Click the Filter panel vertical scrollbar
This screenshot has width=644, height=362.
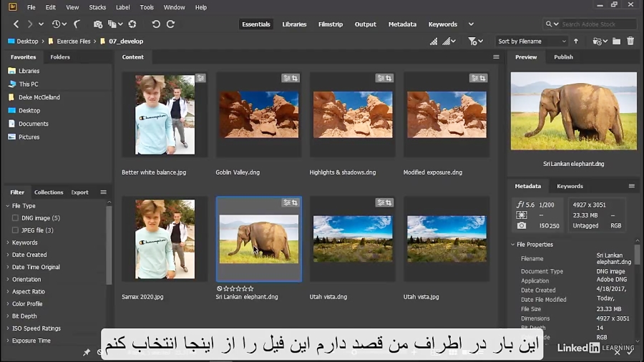click(x=109, y=245)
